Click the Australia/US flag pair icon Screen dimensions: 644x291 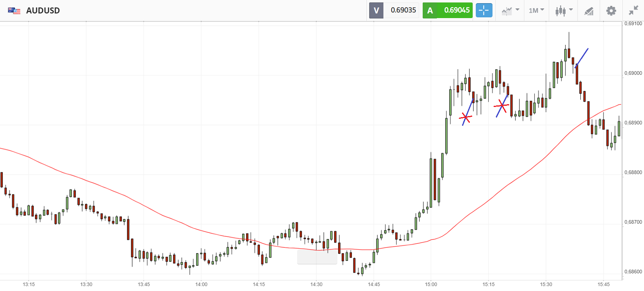click(x=14, y=11)
